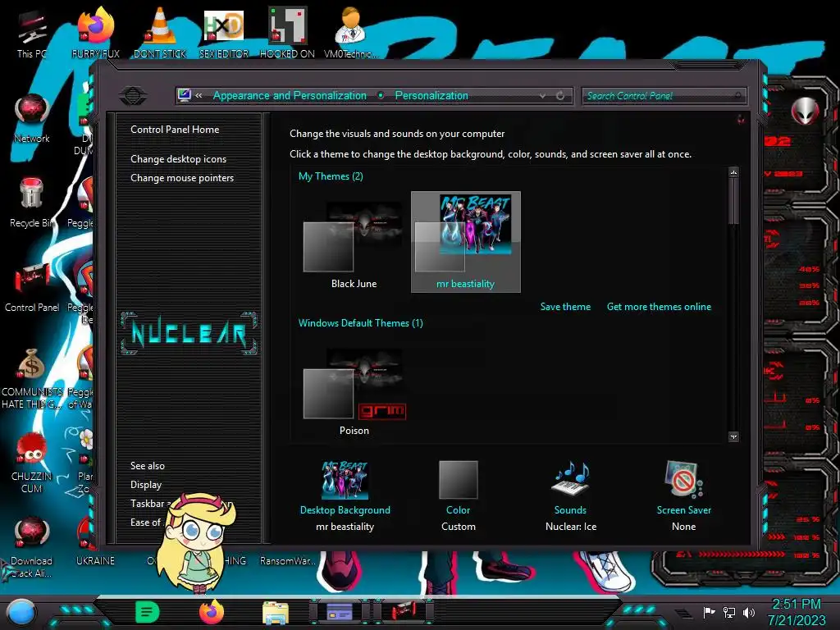Click Get more themes online
This screenshot has height=630, width=840.
[659, 307]
